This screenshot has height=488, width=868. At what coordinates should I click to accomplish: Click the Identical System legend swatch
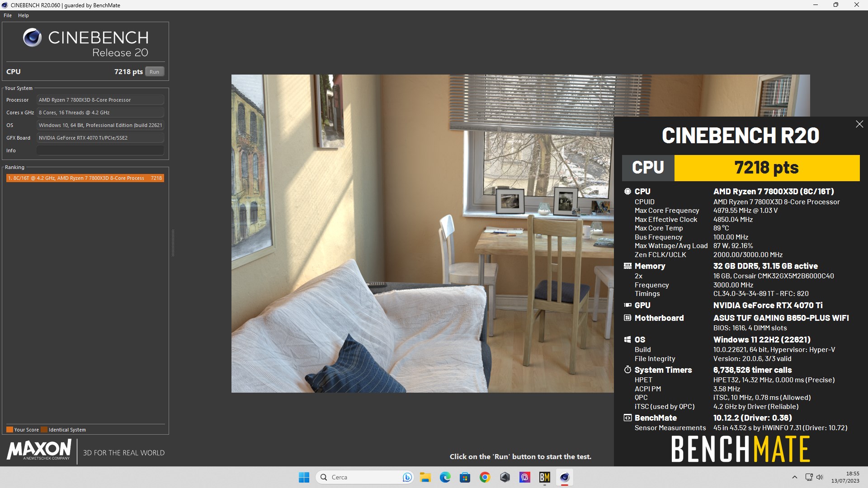pyautogui.click(x=44, y=430)
